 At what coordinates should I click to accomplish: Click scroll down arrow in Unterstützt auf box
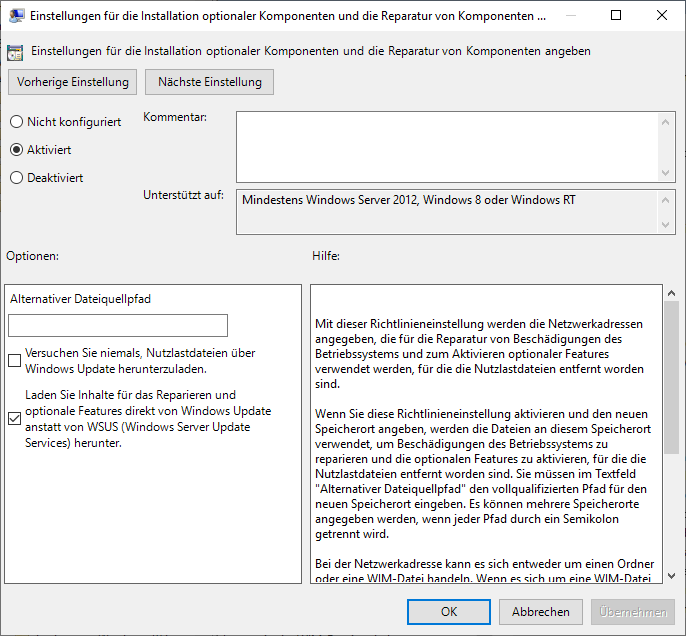pyautogui.click(x=667, y=225)
